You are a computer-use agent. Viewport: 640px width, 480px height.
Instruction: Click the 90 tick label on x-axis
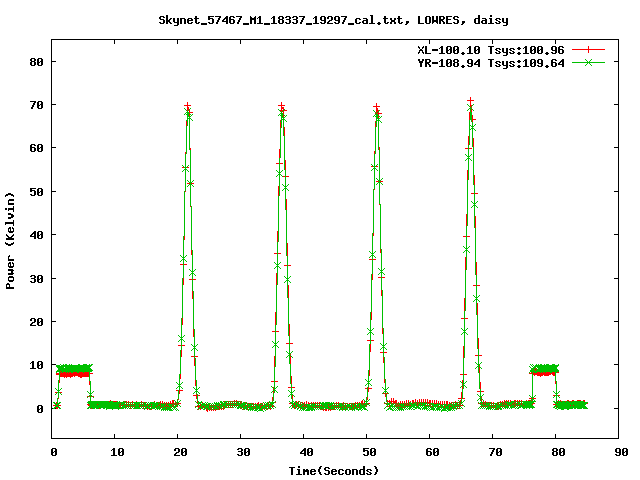[621, 452]
